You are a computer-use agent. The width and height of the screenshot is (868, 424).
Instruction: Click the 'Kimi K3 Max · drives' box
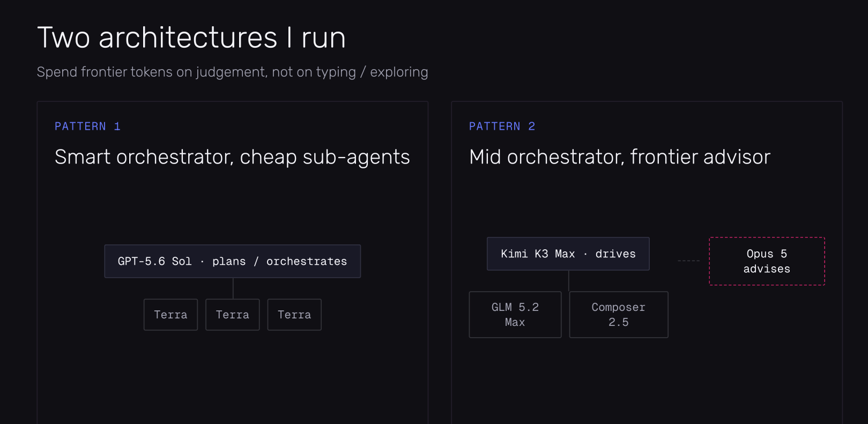point(568,254)
